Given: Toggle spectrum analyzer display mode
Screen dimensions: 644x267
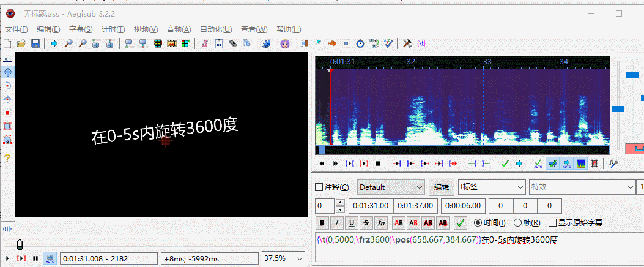Looking at the screenshot, I should coord(581,164).
